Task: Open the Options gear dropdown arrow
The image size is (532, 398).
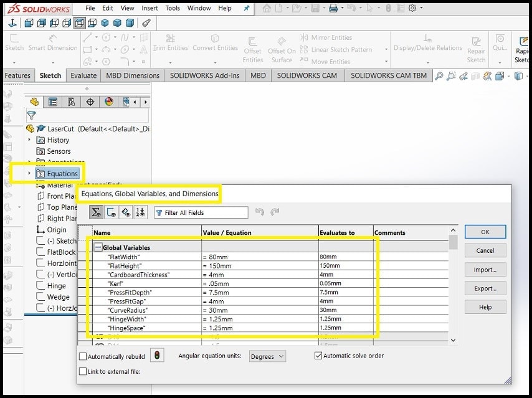Action: [421, 8]
